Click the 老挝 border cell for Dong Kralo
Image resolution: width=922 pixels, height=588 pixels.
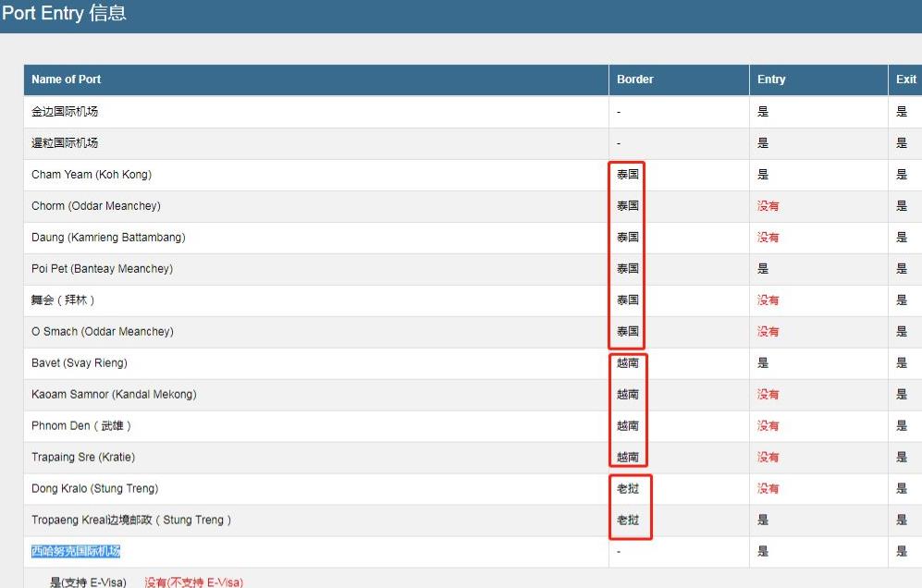[x=628, y=489]
